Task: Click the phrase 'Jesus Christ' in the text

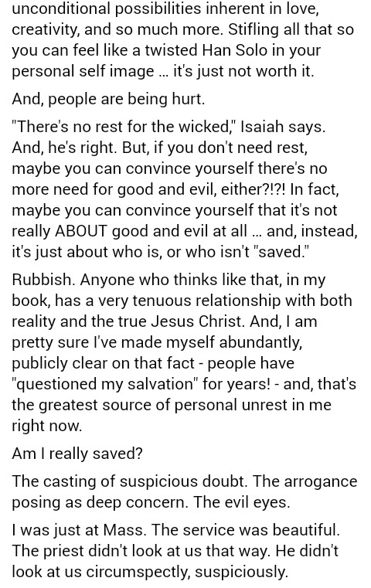Action: pyautogui.click(x=198, y=321)
